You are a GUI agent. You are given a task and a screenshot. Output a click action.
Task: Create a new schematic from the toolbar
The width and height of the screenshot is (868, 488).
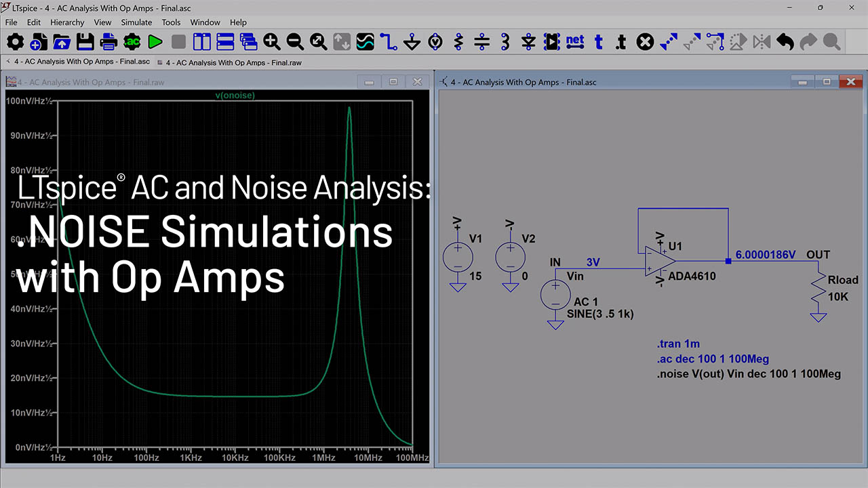click(39, 42)
